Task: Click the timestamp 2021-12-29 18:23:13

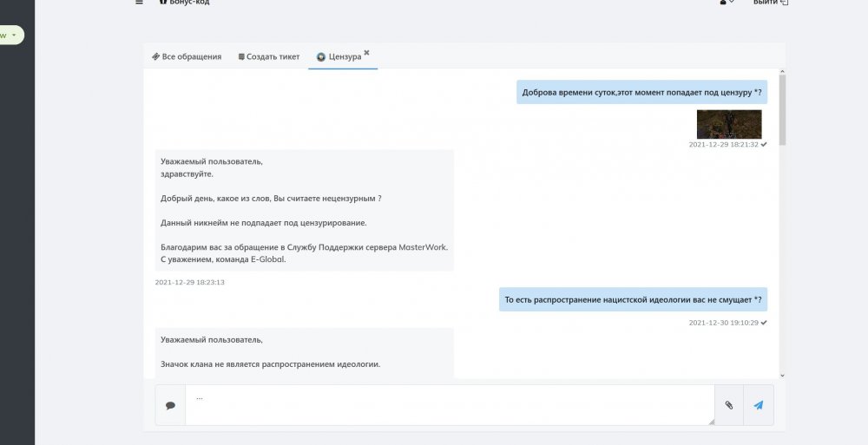Action: click(x=190, y=282)
